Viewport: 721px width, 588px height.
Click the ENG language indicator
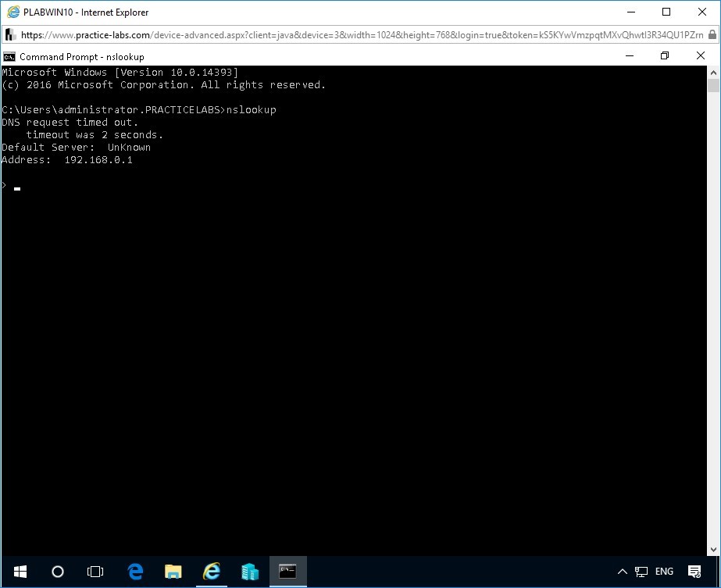tap(664, 572)
